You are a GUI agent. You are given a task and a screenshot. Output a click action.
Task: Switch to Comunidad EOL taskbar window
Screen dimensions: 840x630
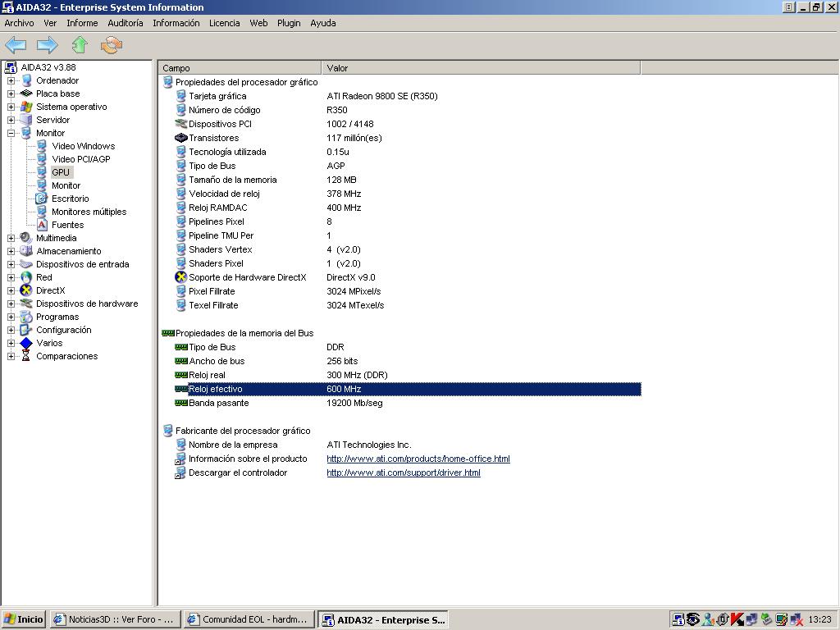click(x=249, y=619)
